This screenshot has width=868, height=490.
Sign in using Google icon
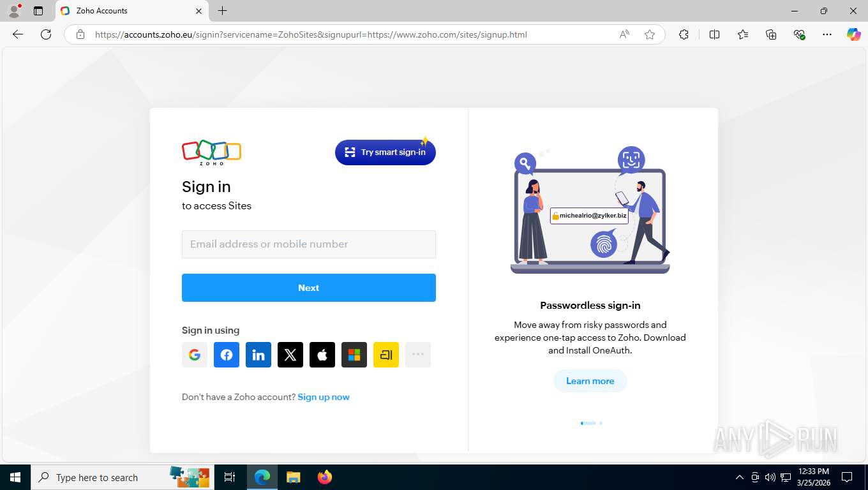tap(195, 355)
